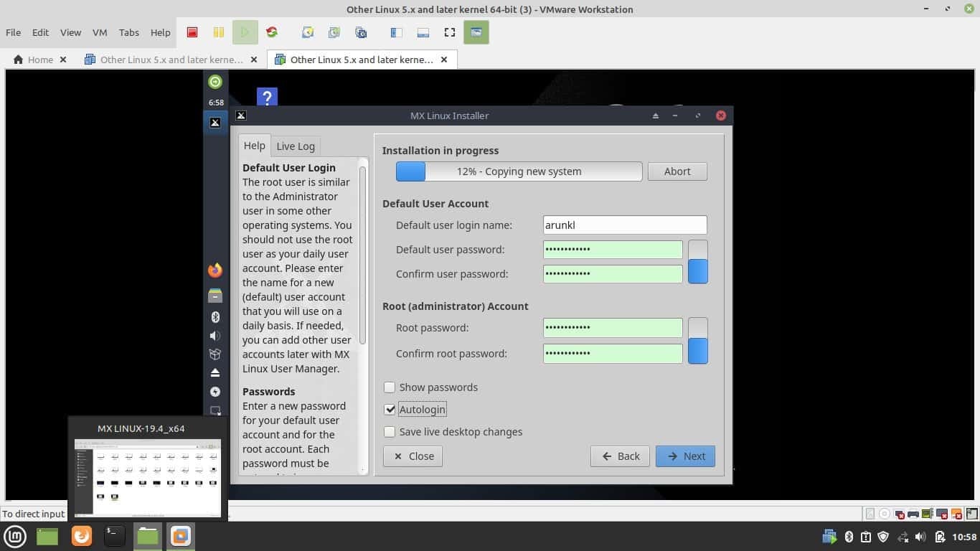Click the host Bluetooth tray icon
This screenshot has width=980, height=551.
pos(849,537)
